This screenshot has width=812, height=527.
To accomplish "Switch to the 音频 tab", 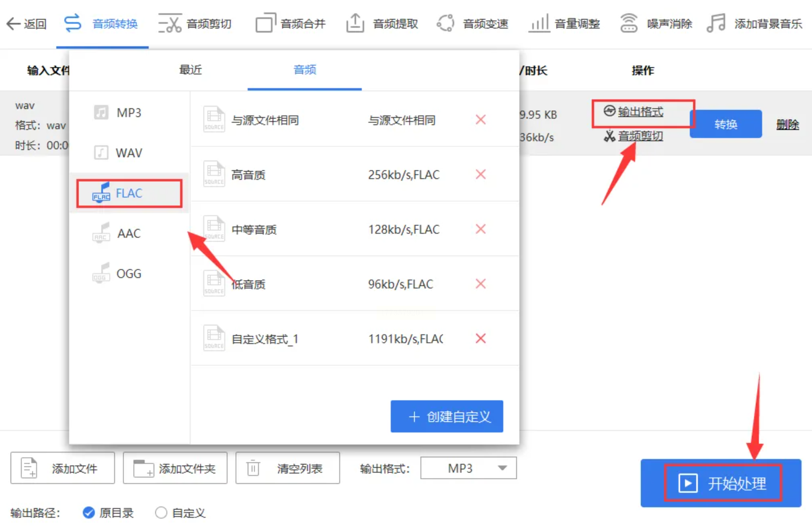I will pyautogui.click(x=305, y=70).
